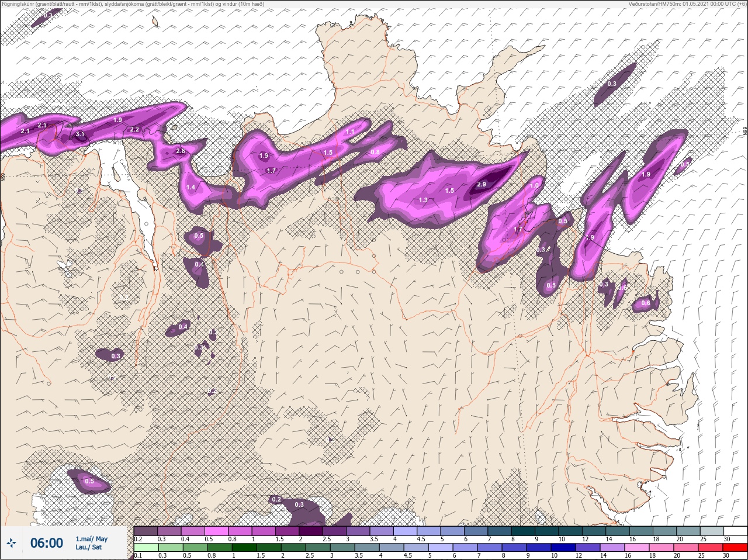Click the Veðurstofan/HM750m model run text
The height and width of the screenshot is (560, 748).
(x=687, y=4)
